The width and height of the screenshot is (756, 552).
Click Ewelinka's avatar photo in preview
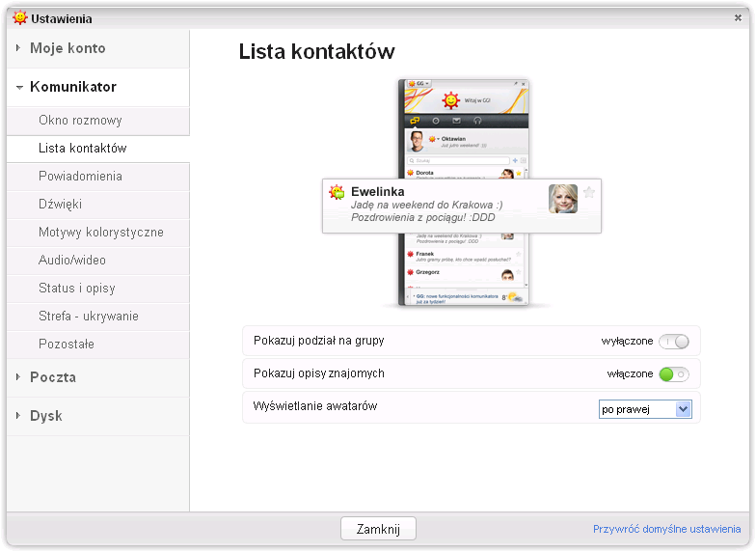pos(563,199)
